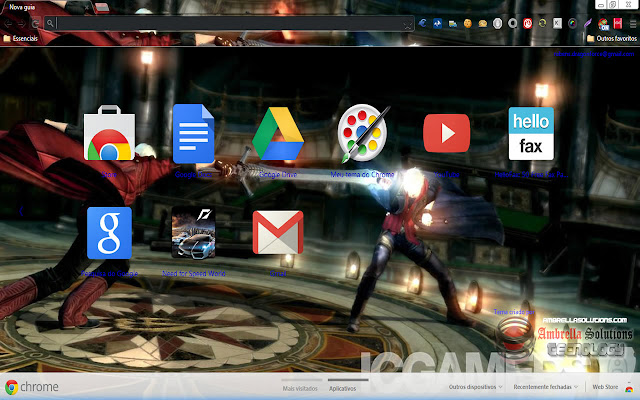640x400 pixels.
Task: Click the purple feather extension icon
Action: (x=588, y=24)
